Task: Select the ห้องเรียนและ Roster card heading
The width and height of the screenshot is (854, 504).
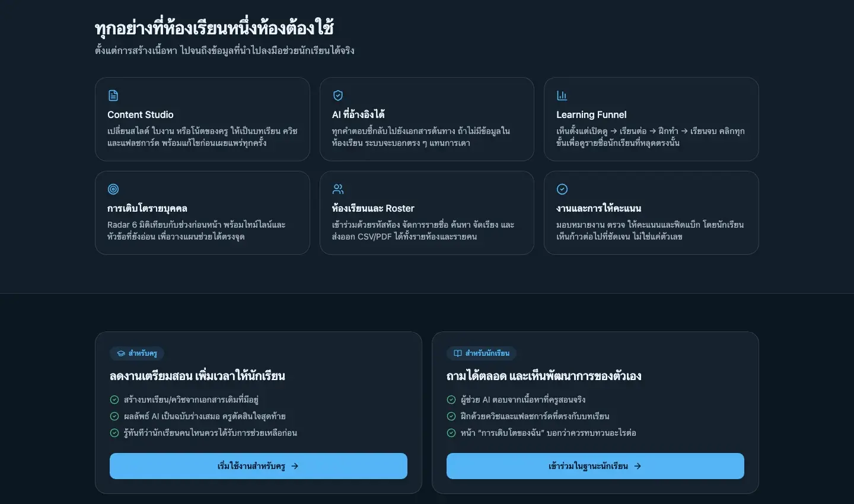Action: click(373, 208)
